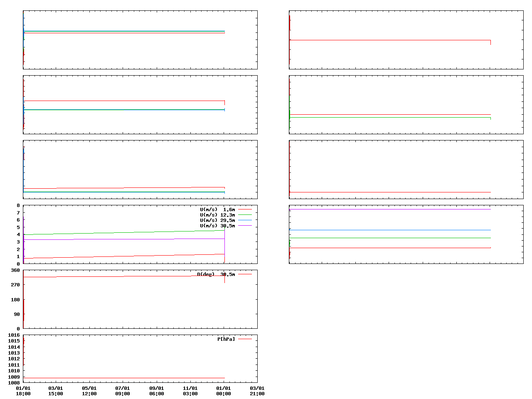Click the '4' wind speed axis tick
Screen dimensions: 532x399
click(18, 234)
